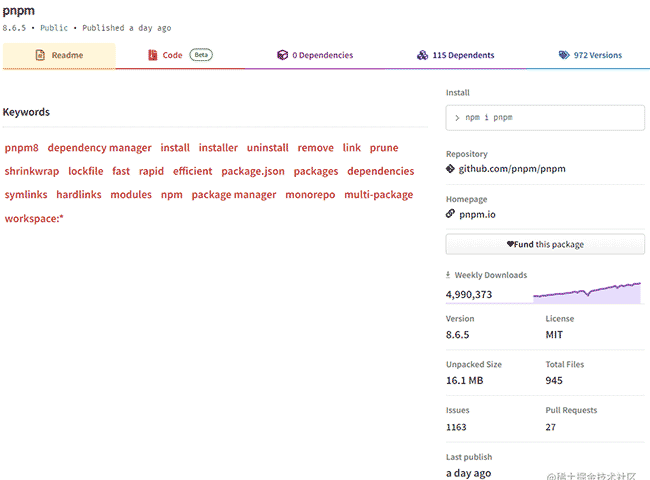
Task: Click the 945 total files value
Action: [554, 380]
